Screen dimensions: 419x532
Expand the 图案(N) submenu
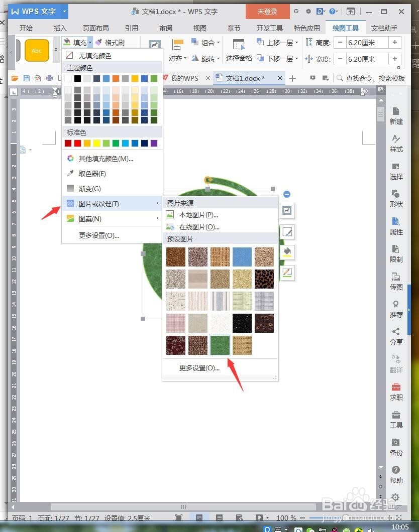tap(112, 219)
